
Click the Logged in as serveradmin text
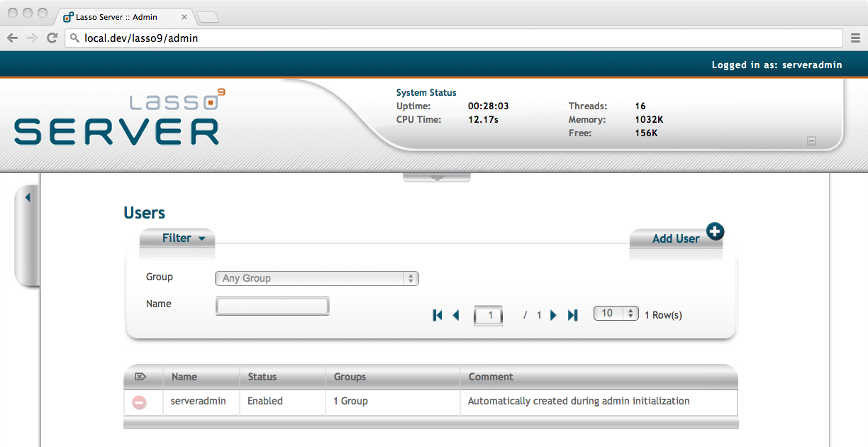[x=777, y=65]
